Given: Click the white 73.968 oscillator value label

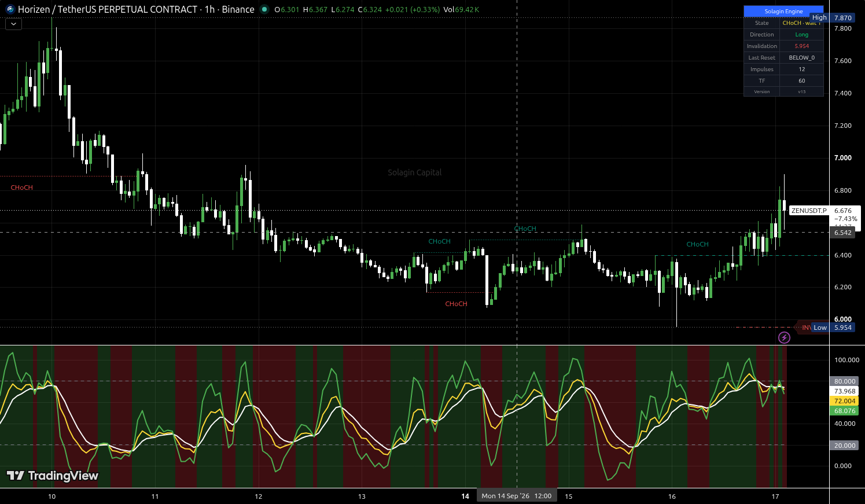Looking at the screenshot, I should [845, 391].
